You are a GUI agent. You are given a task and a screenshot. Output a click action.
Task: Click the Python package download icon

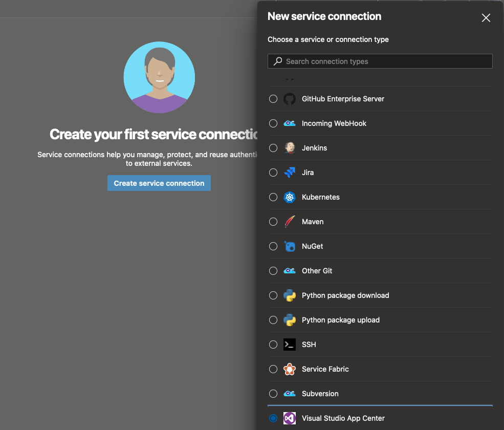pyautogui.click(x=290, y=295)
